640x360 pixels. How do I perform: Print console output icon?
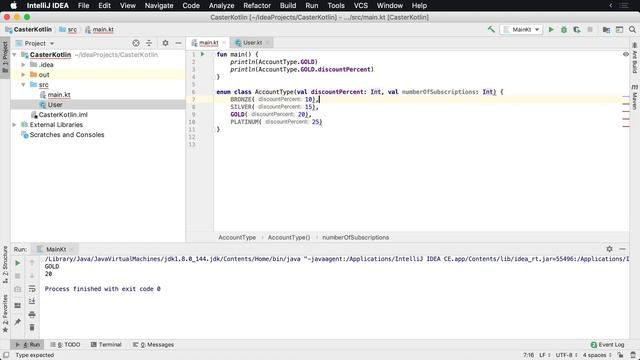click(32, 314)
